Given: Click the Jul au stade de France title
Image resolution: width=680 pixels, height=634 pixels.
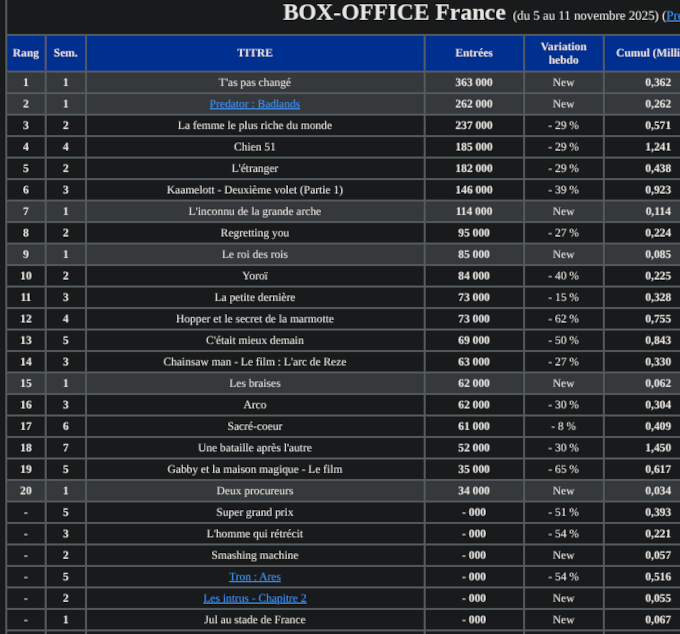Looking at the screenshot, I should [x=254, y=620].
